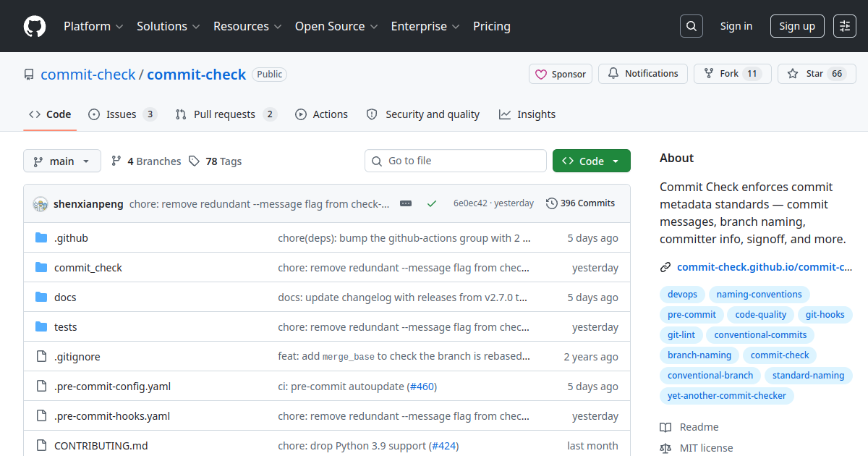Select the conventional-commits topic tag

pyautogui.click(x=760, y=335)
